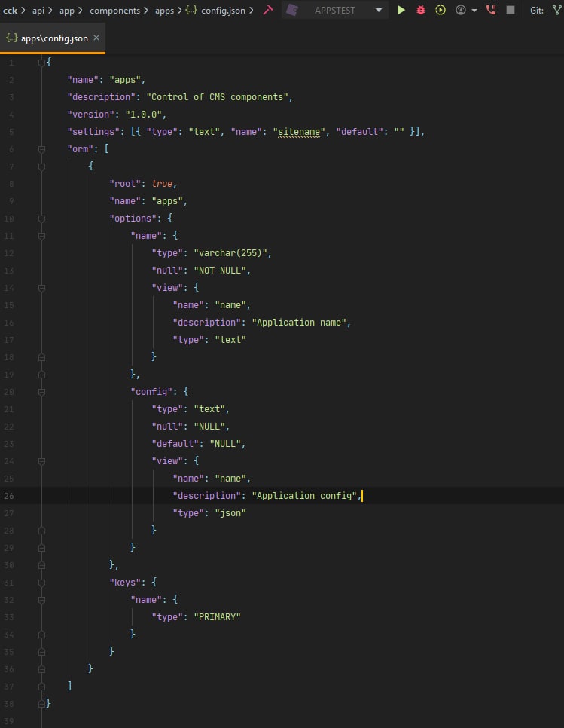Click the JSON file icon on the apps\config.json tab
The image size is (564, 728).
11,38
